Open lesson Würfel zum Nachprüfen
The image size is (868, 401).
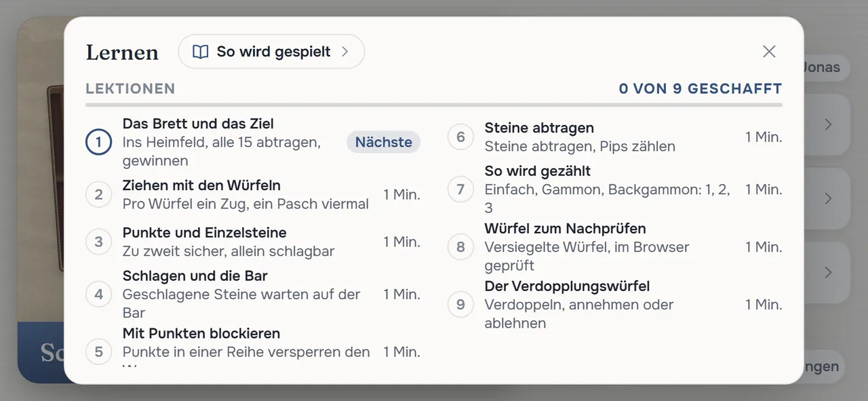(615, 247)
